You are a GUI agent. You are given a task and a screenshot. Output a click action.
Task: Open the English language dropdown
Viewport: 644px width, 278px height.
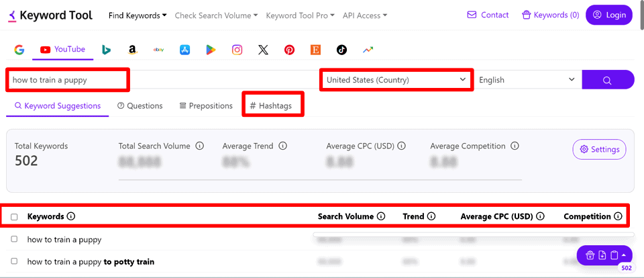pyautogui.click(x=527, y=80)
